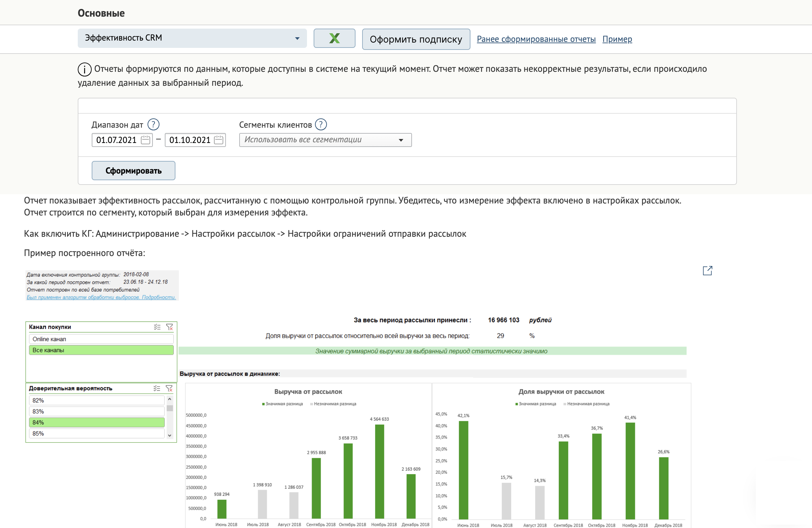The width and height of the screenshot is (812, 528).
Task: Click the Выручка от рассылок chart title
Action: click(308, 392)
